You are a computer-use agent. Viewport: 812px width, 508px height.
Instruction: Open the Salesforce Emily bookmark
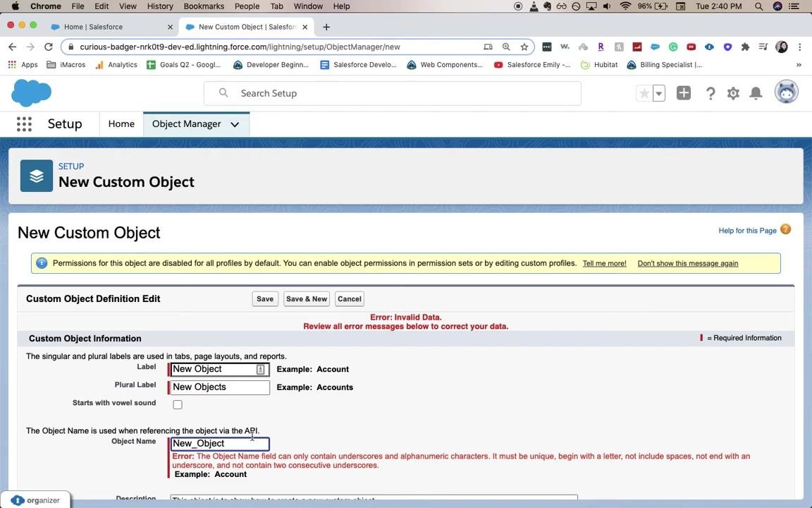532,65
